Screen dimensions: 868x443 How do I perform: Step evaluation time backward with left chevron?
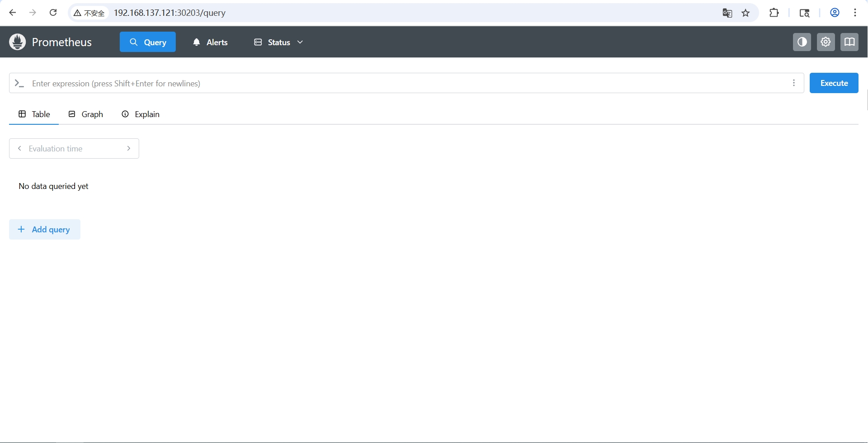pos(19,148)
